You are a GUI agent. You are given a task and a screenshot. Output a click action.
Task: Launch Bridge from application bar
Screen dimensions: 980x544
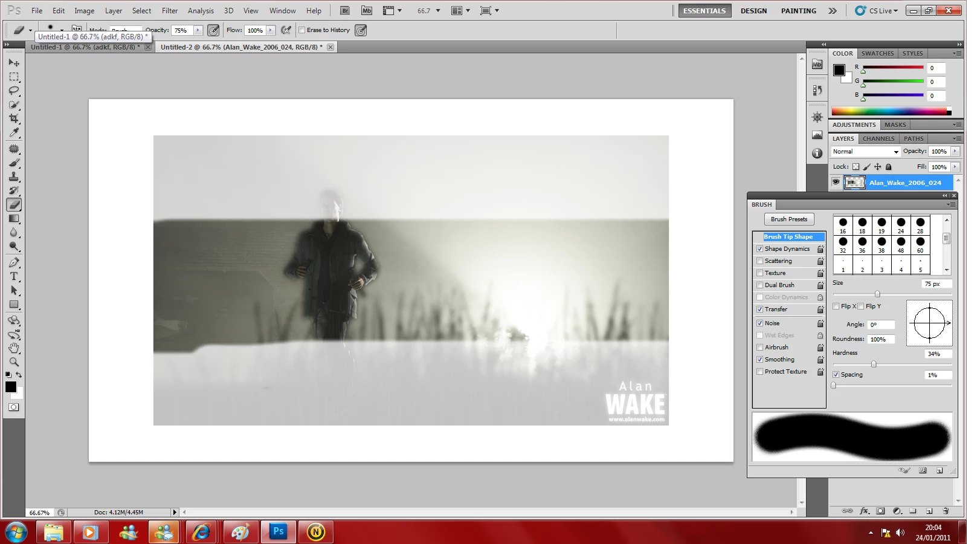coord(344,10)
